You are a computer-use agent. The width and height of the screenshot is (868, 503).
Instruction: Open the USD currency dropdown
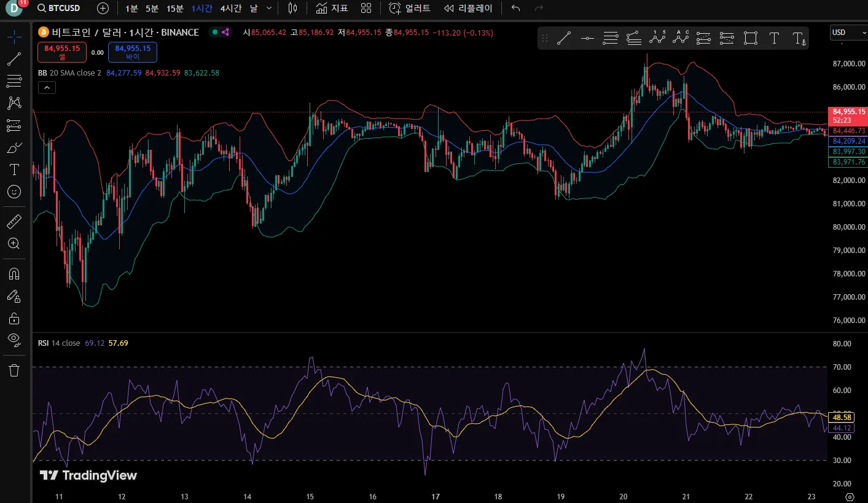(x=847, y=33)
